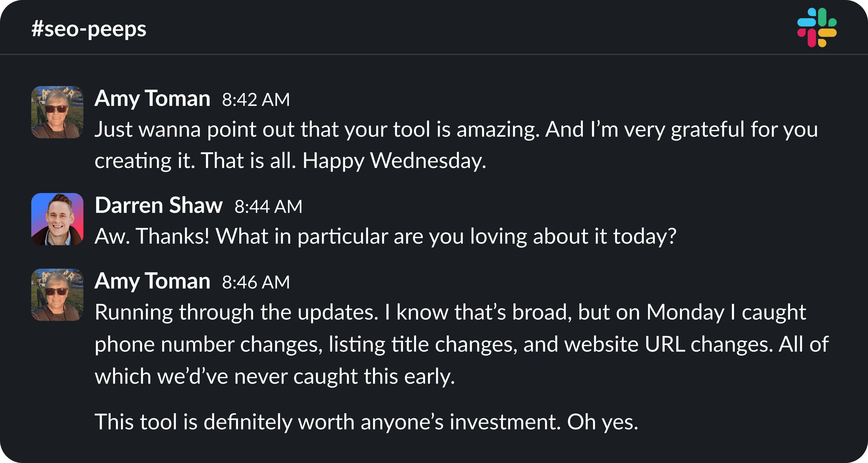Click the 8:42 AM timestamp
868x463 pixels.
[x=256, y=100]
